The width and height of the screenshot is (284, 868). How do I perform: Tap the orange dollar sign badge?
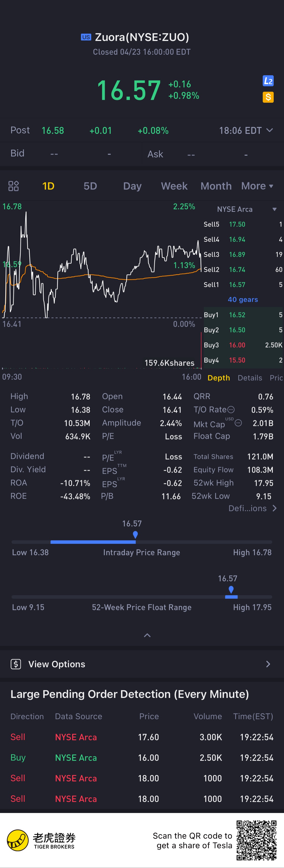[268, 97]
